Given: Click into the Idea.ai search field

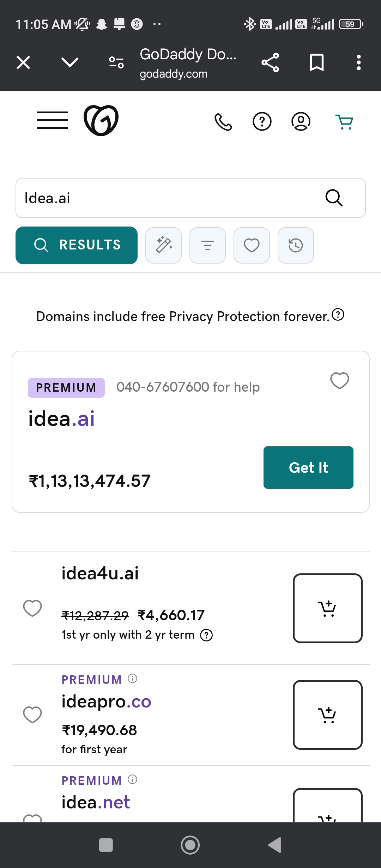Looking at the screenshot, I should [169, 198].
